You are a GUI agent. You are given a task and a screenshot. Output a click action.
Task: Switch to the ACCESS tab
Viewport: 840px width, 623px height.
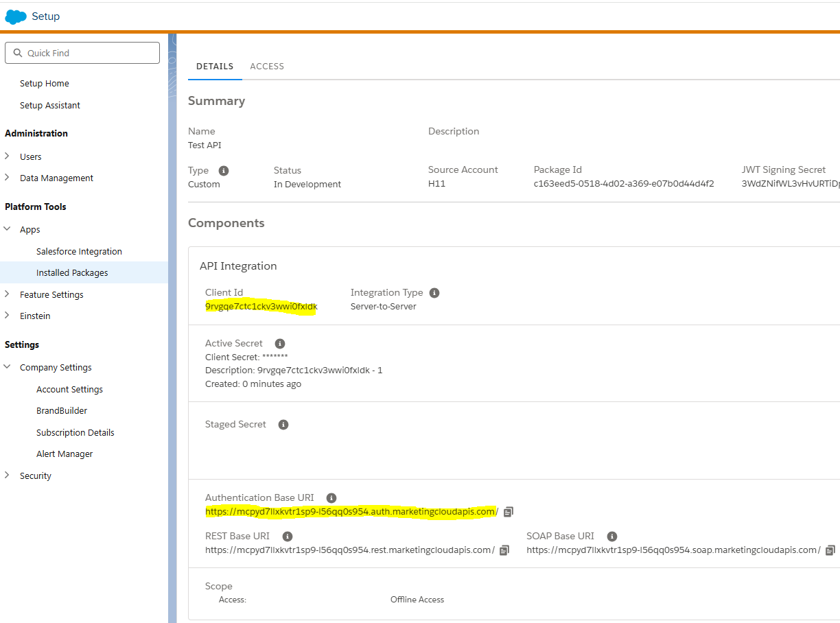[267, 67]
